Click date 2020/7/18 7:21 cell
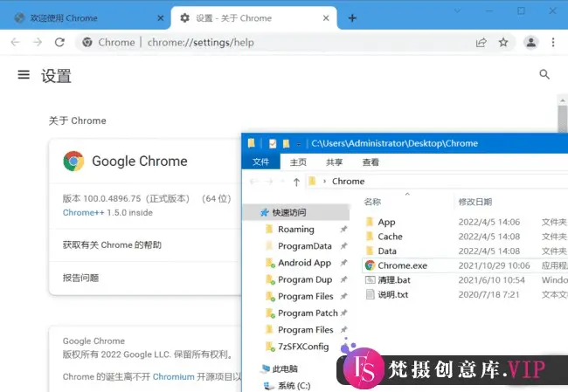This screenshot has width=568, height=392. pos(488,294)
